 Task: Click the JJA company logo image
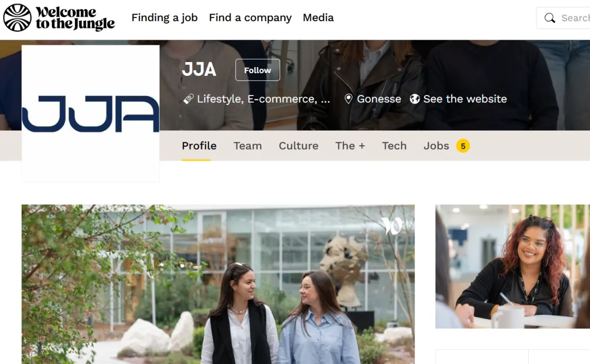click(91, 114)
